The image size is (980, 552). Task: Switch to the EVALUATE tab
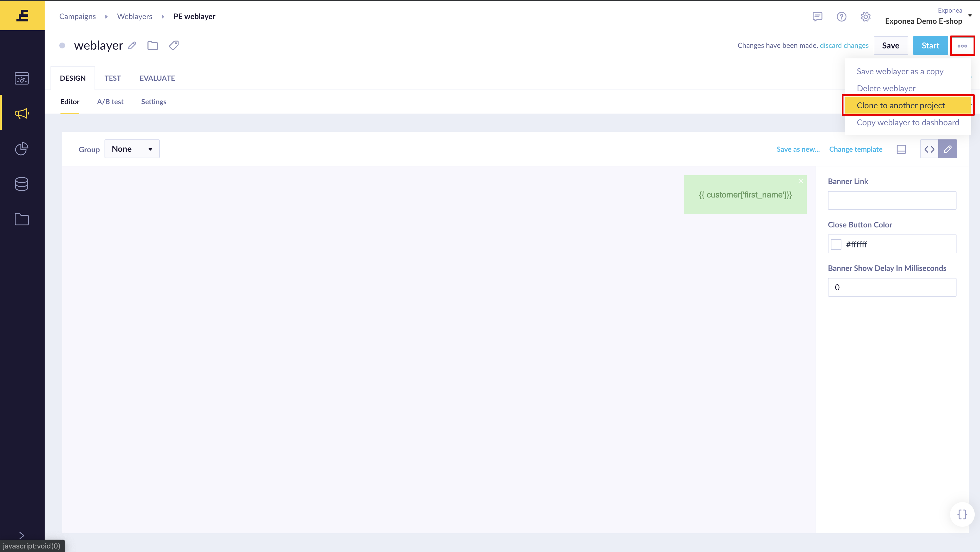(x=157, y=78)
